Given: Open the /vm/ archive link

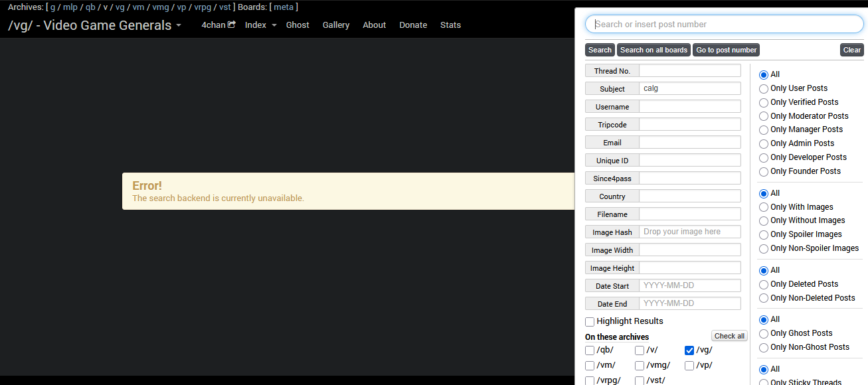Looking at the screenshot, I should [138, 7].
